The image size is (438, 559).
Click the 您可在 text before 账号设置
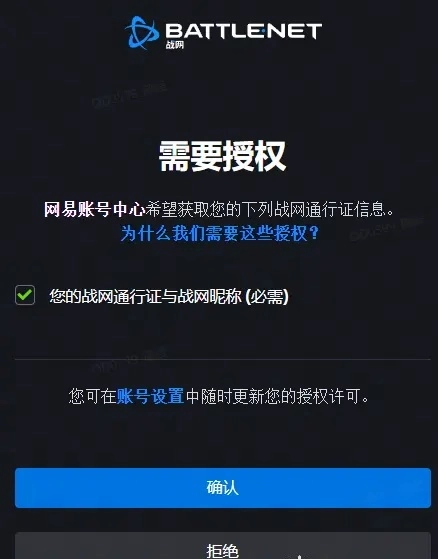point(93,396)
